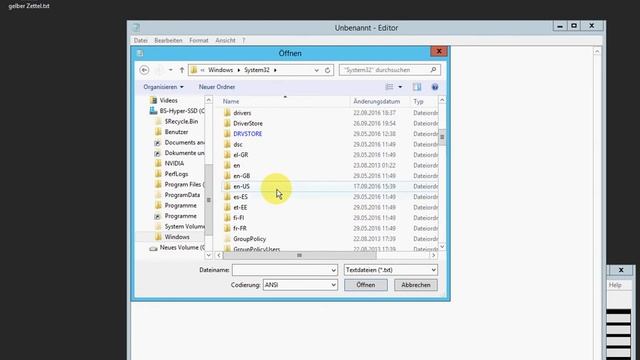Open the ? help menu in Editor
The width and height of the screenshot is (640, 360).
[x=244, y=40]
